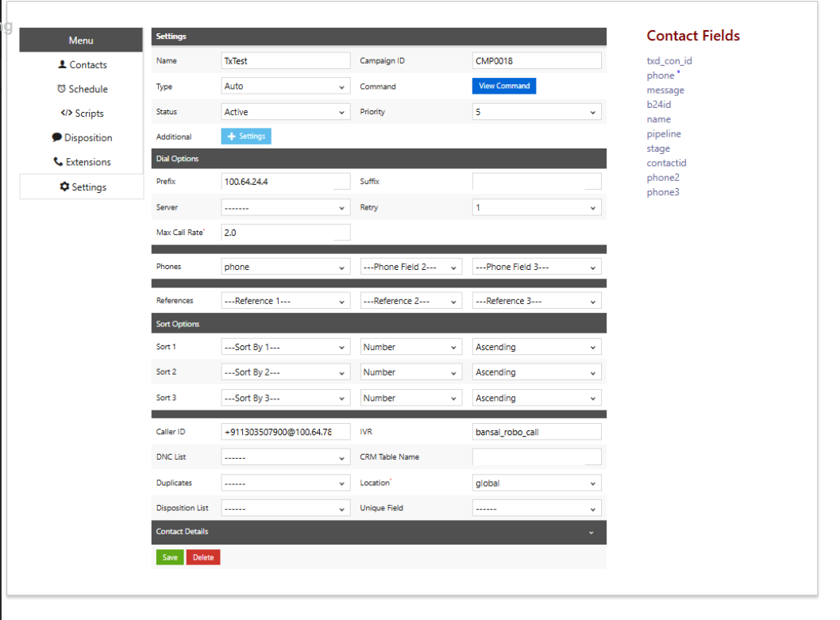Click the Disposition speech bubble icon
840x620 pixels.
point(57,137)
